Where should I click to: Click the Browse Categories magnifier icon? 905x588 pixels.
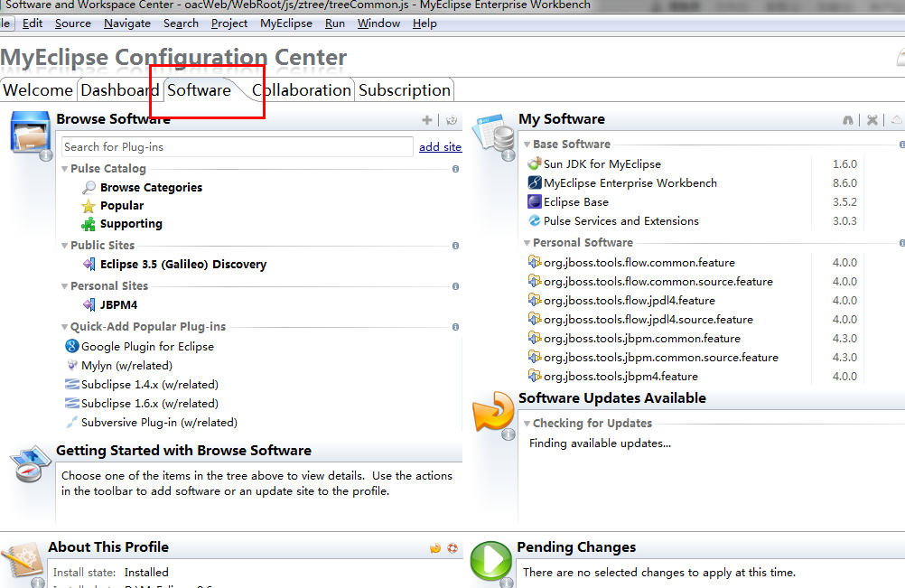[x=89, y=188]
